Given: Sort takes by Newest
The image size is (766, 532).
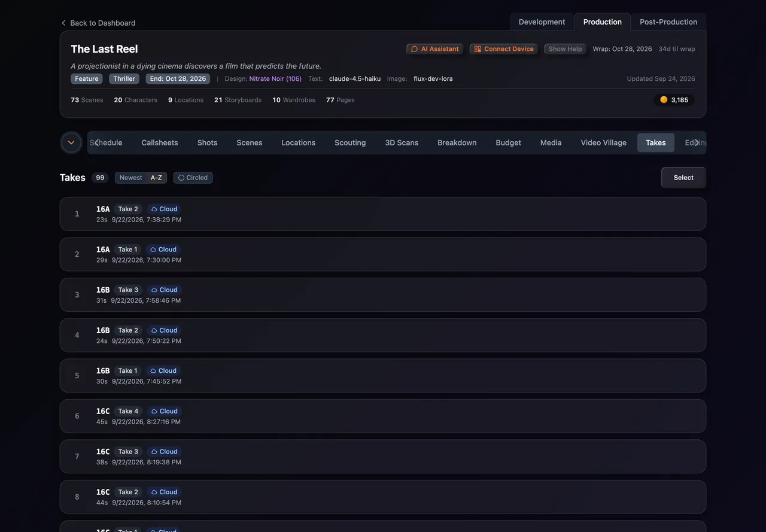Looking at the screenshot, I should pyautogui.click(x=130, y=178).
